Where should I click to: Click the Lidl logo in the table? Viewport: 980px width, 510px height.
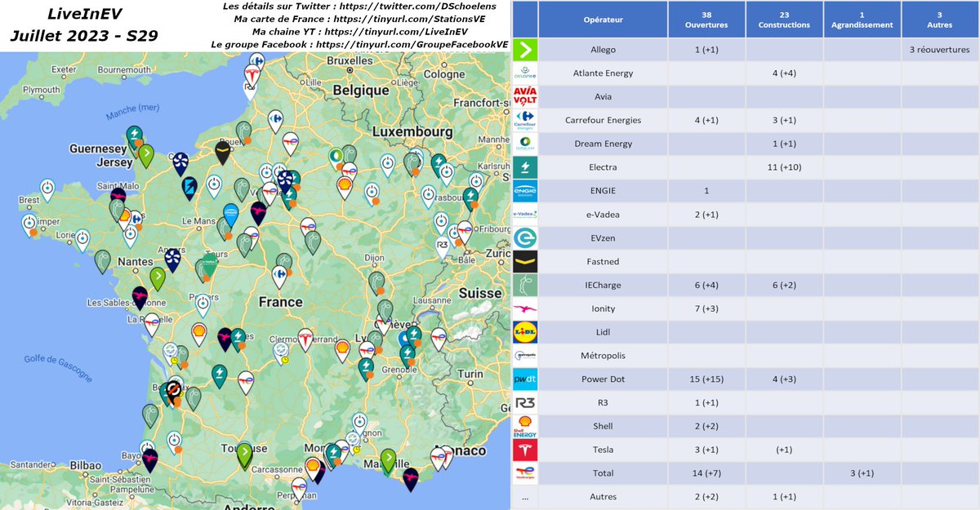click(524, 332)
